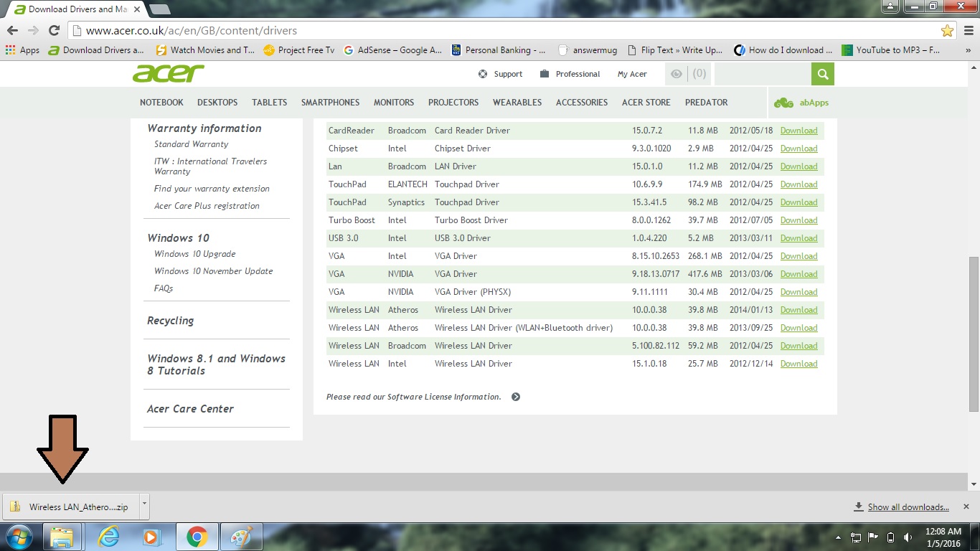Open the Project Free Tv bookmark
This screenshot has height=551, width=980.
(299, 50)
